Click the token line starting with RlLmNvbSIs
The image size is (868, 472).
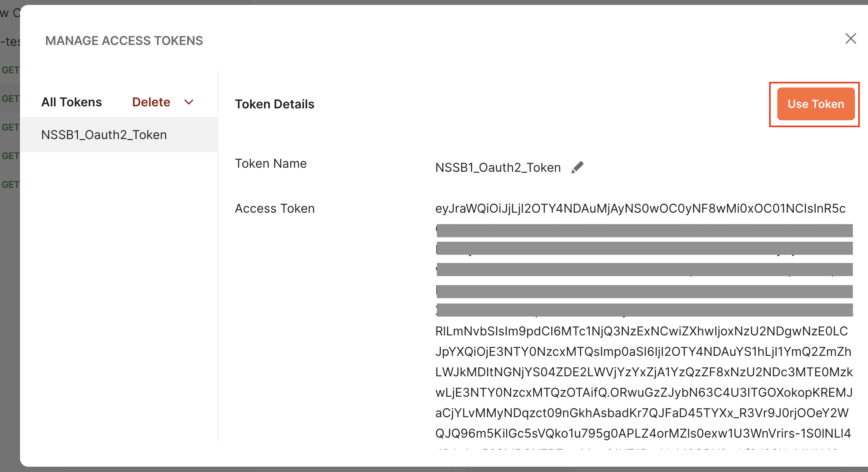click(x=641, y=331)
